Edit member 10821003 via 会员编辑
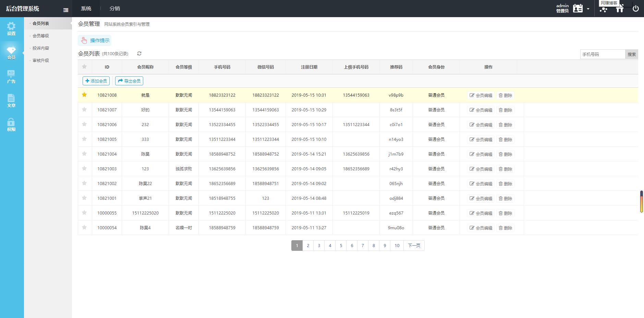Image resolution: width=644 pixels, height=318 pixels. point(481,169)
